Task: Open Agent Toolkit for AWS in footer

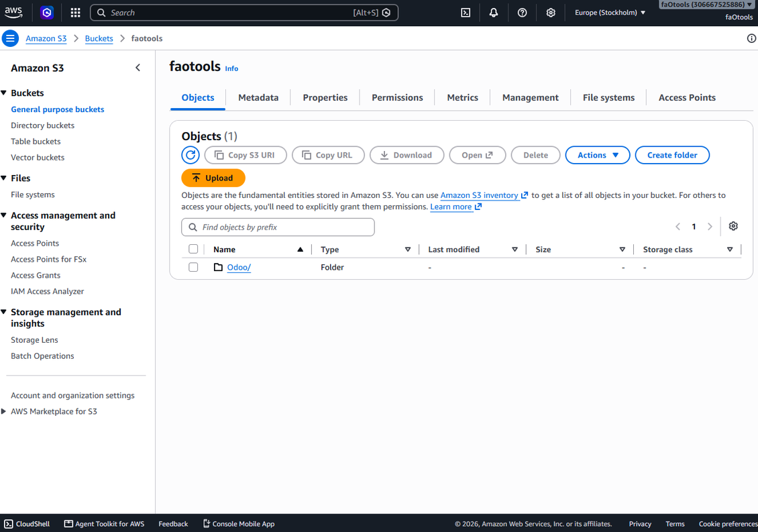Action: click(105, 524)
